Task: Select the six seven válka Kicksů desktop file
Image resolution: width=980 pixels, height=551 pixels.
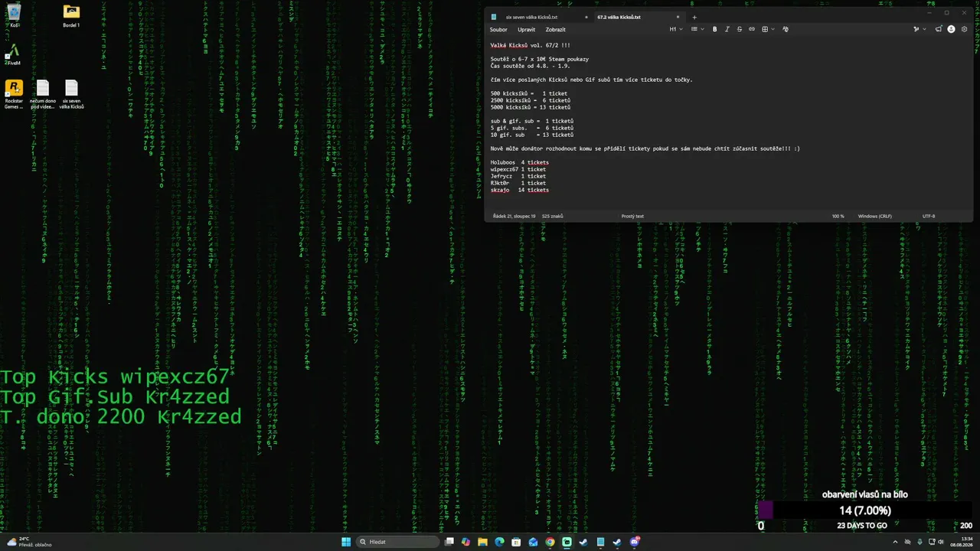Action: pos(71,95)
